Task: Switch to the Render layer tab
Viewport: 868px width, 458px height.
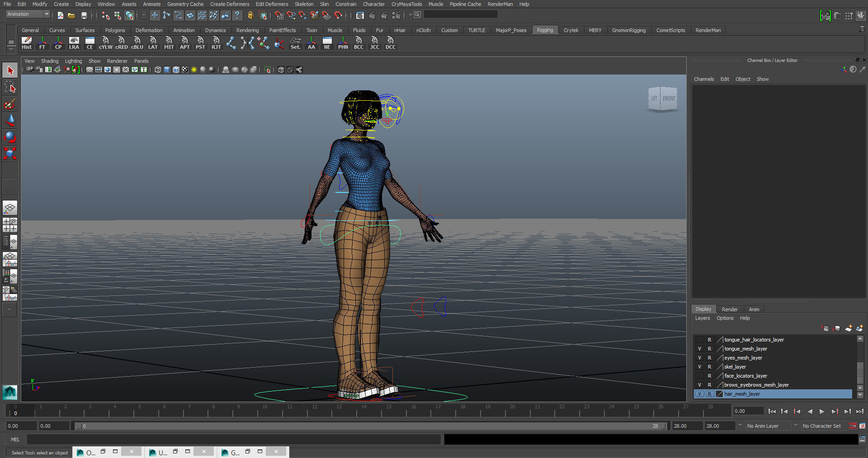Action: pyautogui.click(x=729, y=309)
